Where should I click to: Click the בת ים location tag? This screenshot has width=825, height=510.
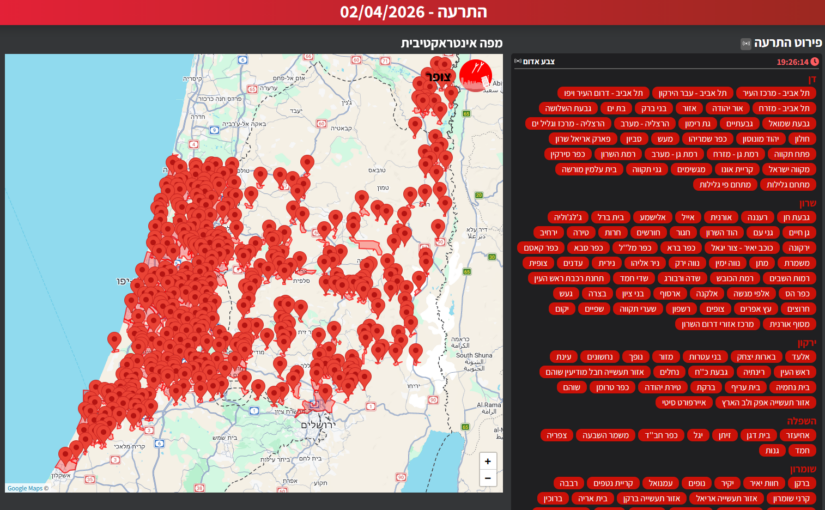(616, 108)
